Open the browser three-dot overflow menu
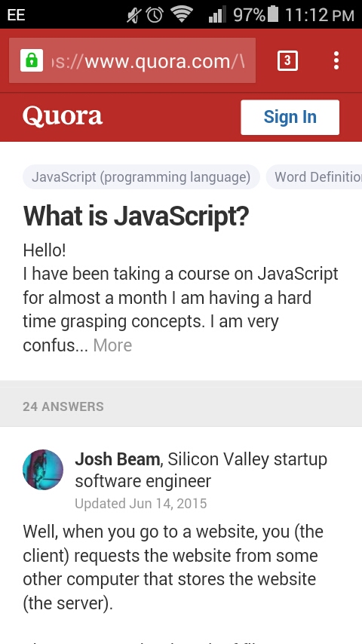The height and width of the screenshot is (644, 362). (336, 61)
